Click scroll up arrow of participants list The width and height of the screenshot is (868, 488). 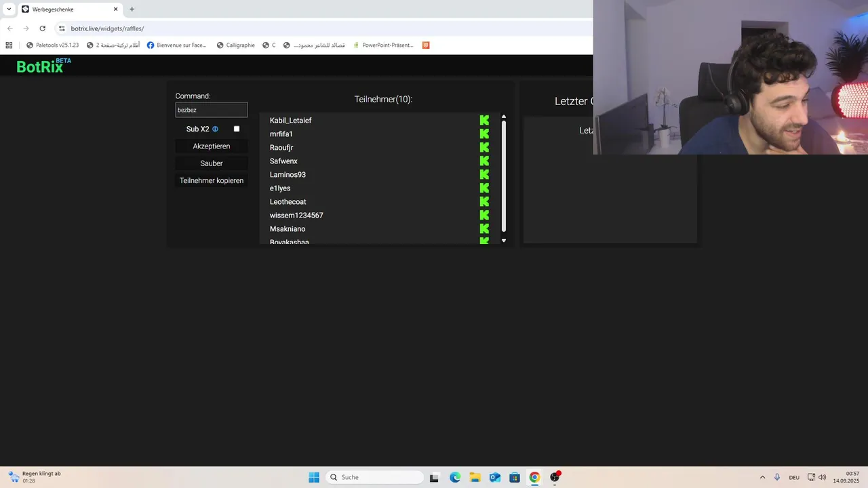(x=504, y=117)
